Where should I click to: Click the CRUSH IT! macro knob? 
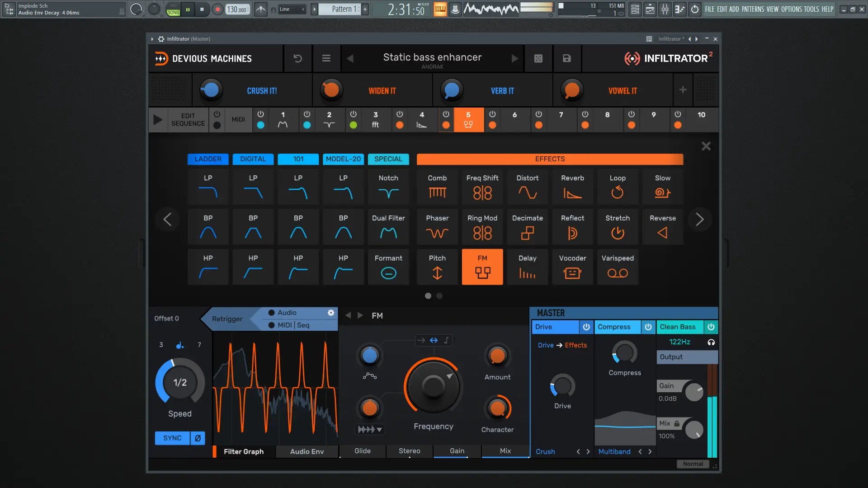[x=211, y=90]
